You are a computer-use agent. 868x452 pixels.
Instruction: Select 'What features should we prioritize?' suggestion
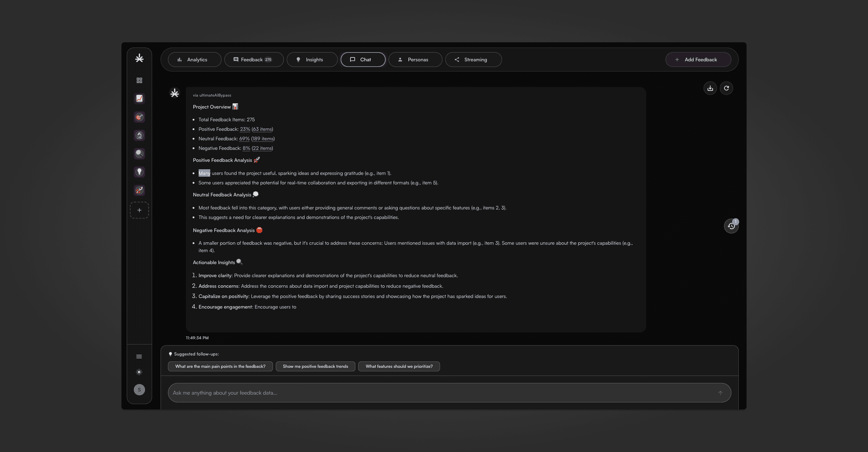[x=399, y=366]
